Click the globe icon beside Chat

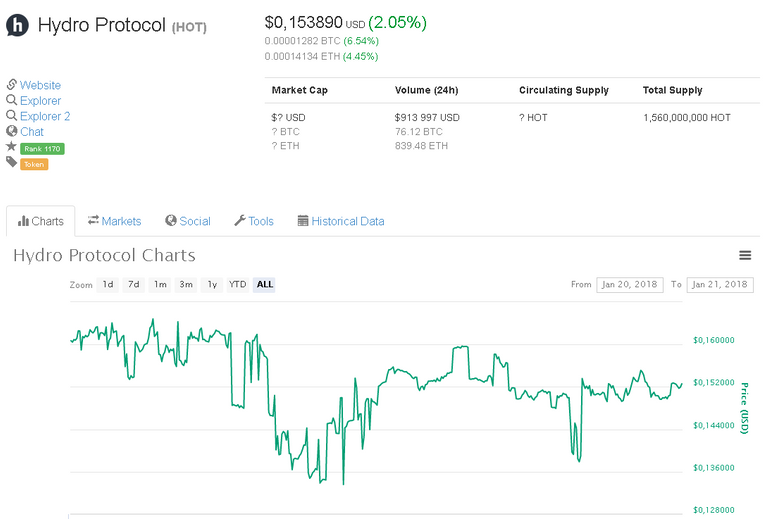point(12,131)
